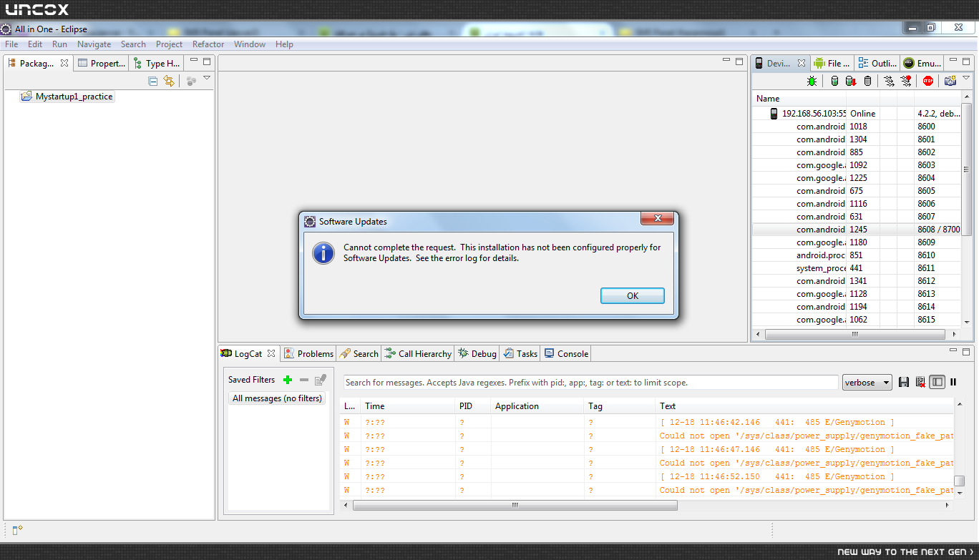Switch to the File Explorer tab

click(x=832, y=63)
